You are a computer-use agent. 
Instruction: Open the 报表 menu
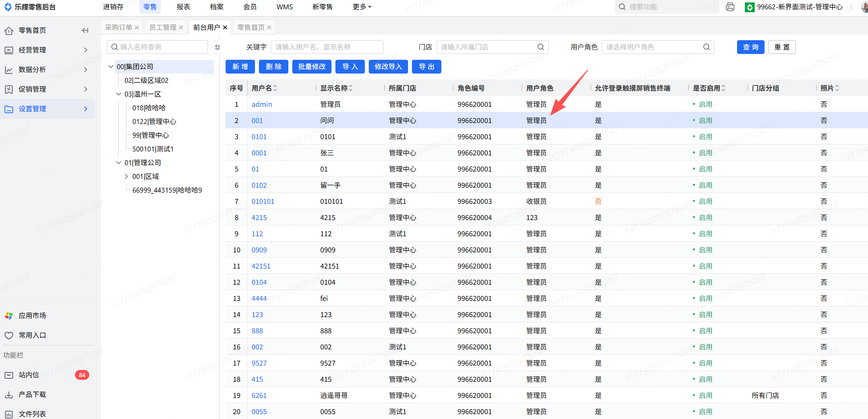tap(183, 7)
